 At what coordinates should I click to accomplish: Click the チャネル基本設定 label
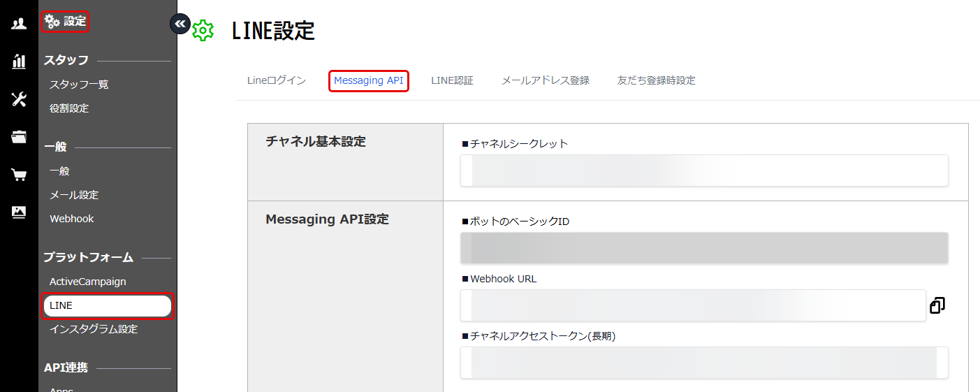click(316, 141)
